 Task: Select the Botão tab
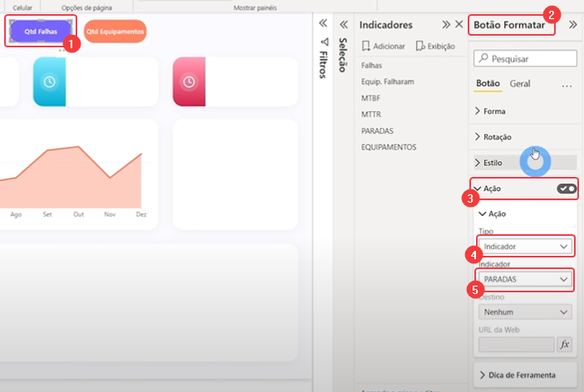(487, 84)
